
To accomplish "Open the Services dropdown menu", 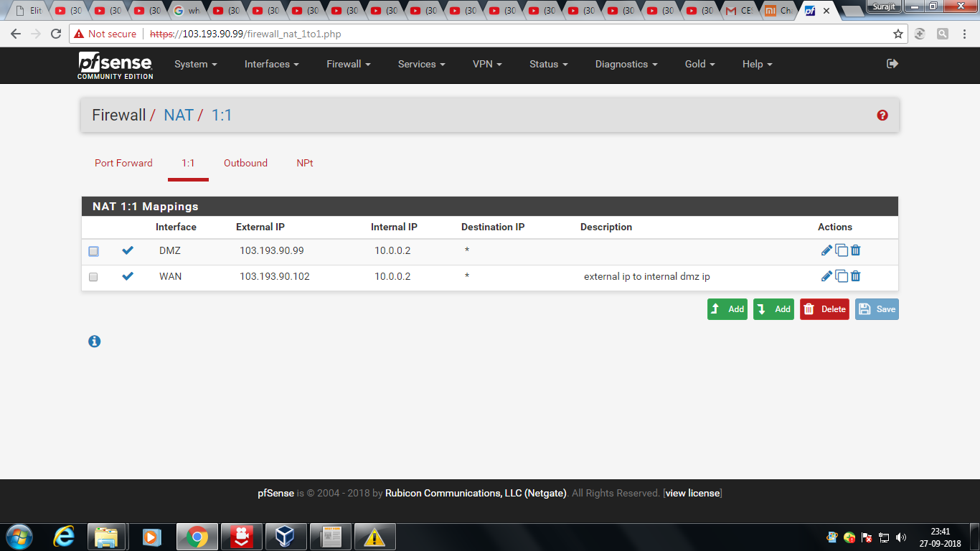I will pyautogui.click(x=421, y=64).
